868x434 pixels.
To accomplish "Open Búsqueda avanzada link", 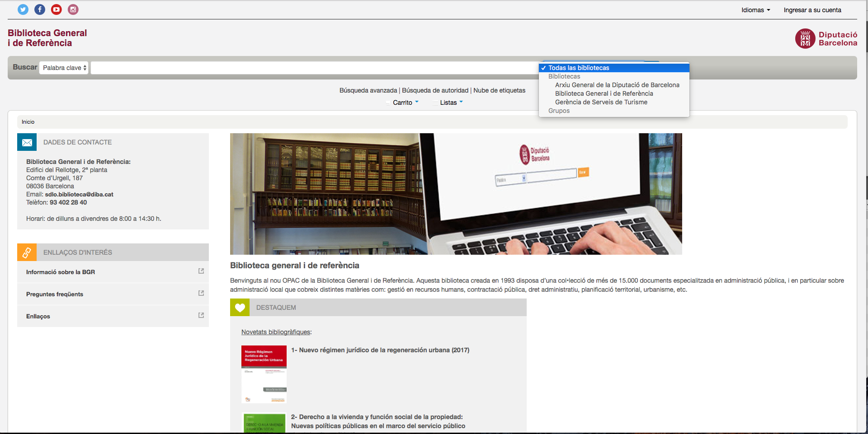I will click(368, 90).
